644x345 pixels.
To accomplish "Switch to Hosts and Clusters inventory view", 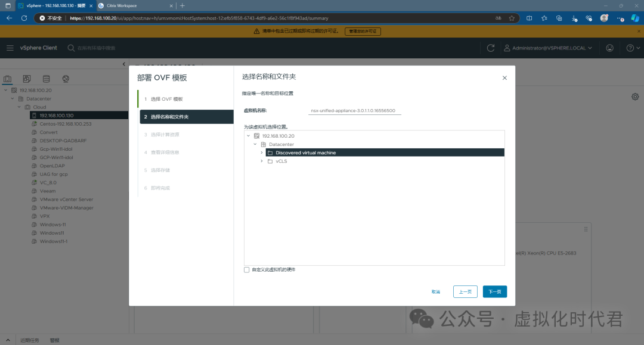I will [x=7, y=79].
